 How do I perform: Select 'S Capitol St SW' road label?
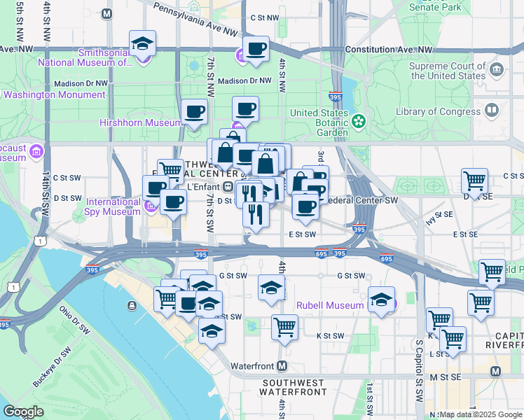tap(420, 370)
